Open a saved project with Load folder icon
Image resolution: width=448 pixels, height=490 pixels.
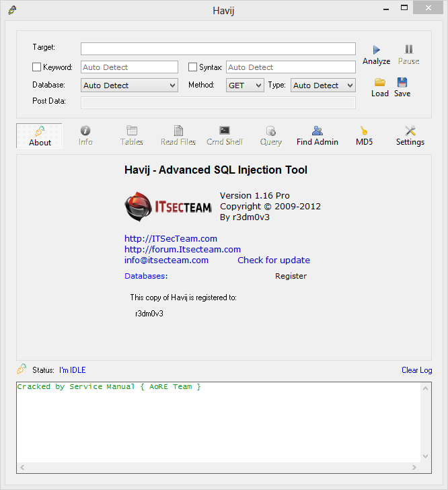(x=380, y=83)
